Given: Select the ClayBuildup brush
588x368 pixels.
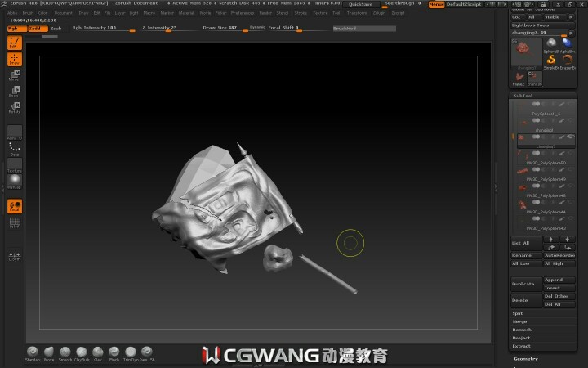Looking at the screenshot, I should 82,354.
